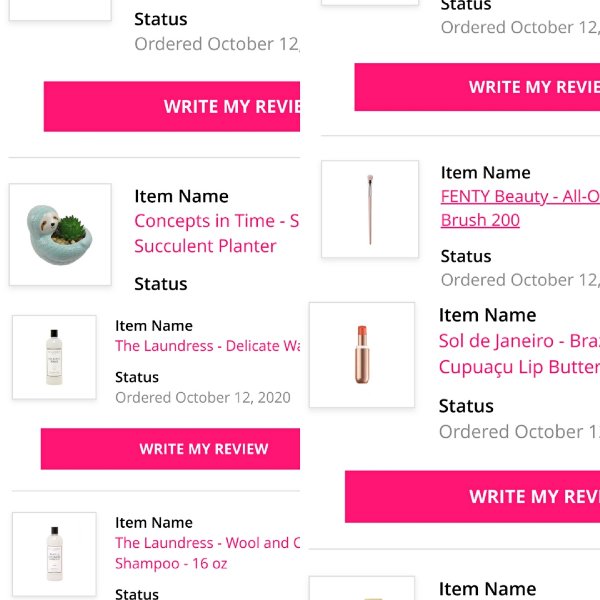
Task: Open The Laundress Wool Shampoo 16 oz link
Action: click(207, 553)
